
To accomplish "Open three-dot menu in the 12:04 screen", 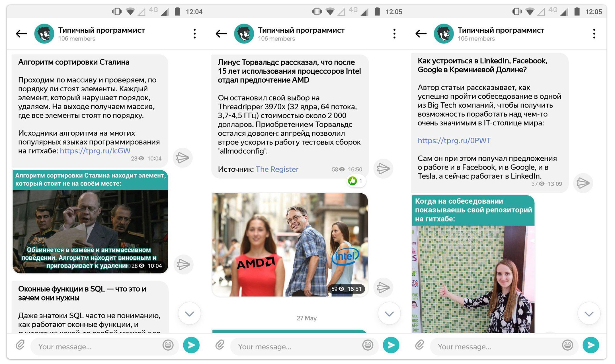I will (194, 34).
